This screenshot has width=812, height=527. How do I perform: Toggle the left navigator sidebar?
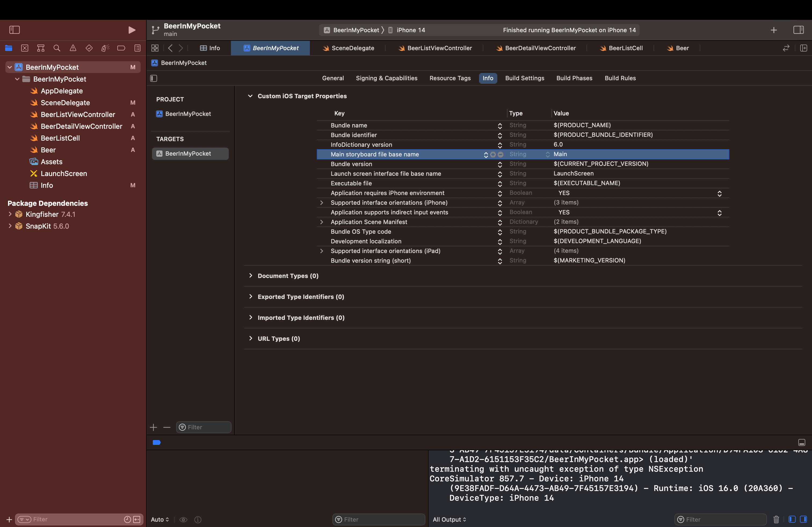[x=14, y=30]
